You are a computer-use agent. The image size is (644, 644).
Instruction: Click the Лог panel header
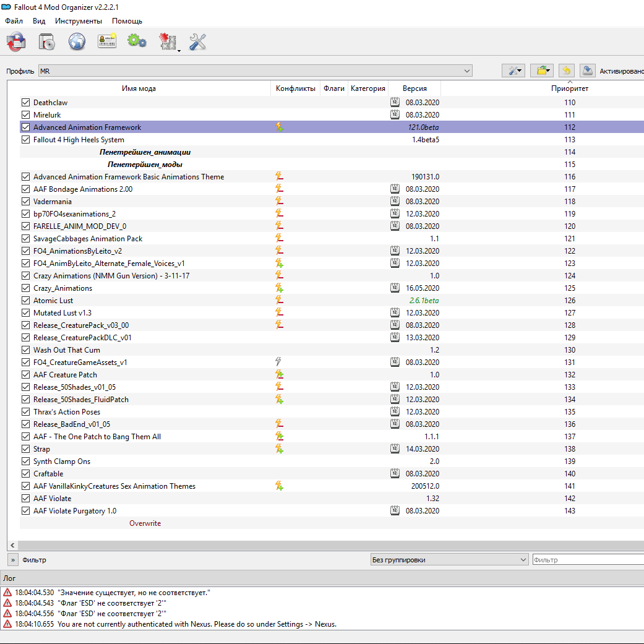point(322,578)
